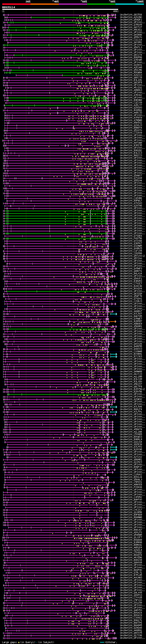Image resolution: width=146 pixels, height=644 pixels.
Task: Click the cyan alignment arrow in the B7I3G3 row
Action: click(114, 357)
